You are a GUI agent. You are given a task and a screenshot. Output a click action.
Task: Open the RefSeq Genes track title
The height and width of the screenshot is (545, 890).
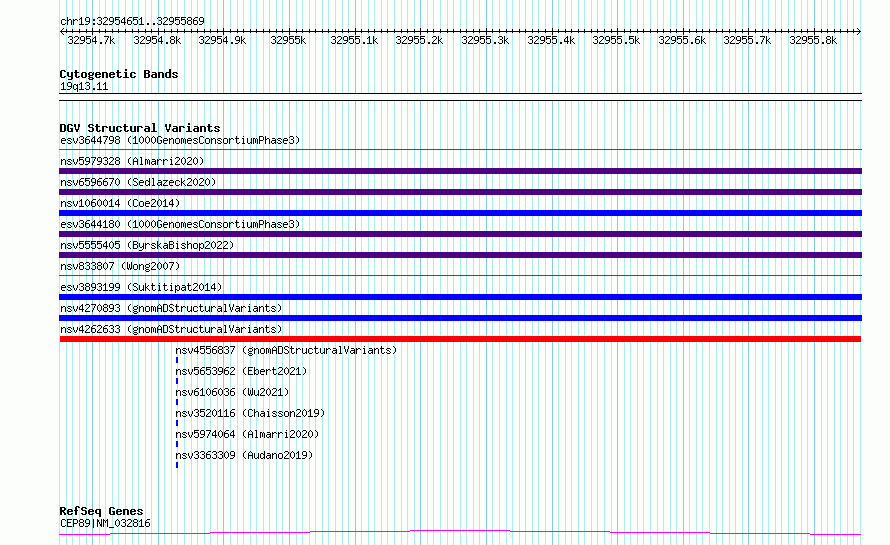click(101, 512)
